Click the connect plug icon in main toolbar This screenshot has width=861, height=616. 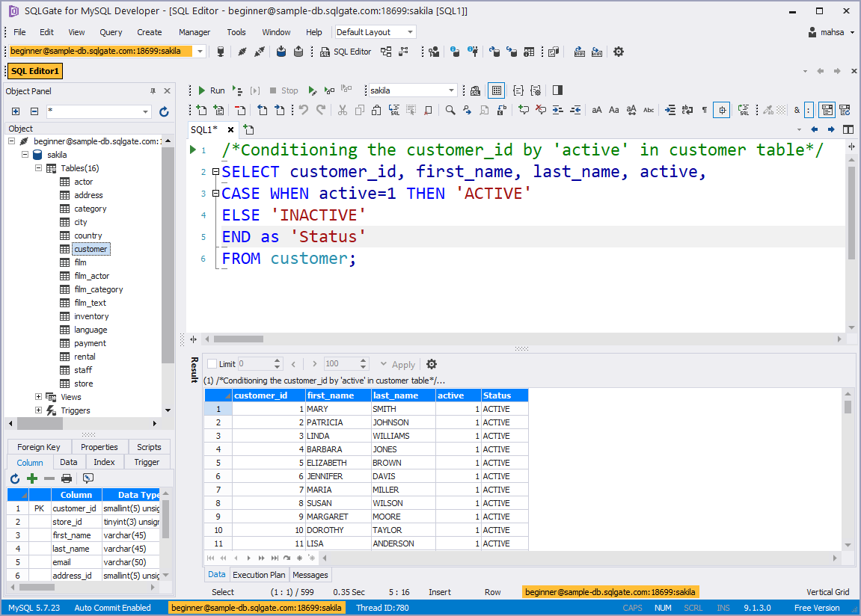(242, 52)
